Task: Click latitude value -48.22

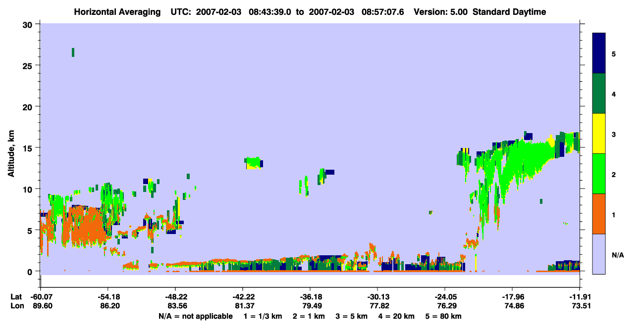Action: click(x=175, y=297)
